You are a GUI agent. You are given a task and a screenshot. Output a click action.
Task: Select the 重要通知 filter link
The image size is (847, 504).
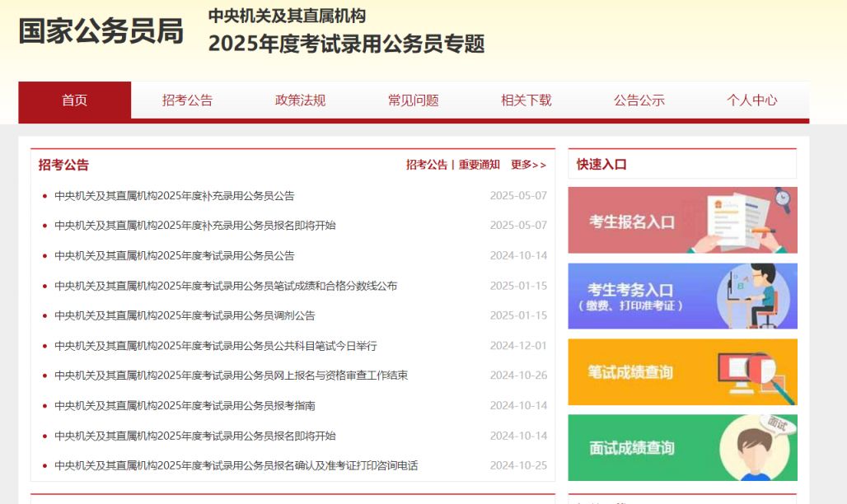tap(480, 165)
